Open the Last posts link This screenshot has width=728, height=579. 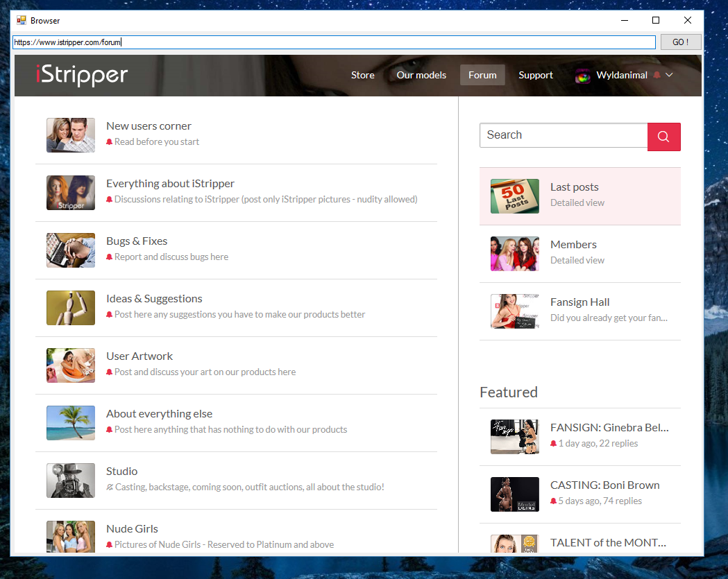pos(575,187)
